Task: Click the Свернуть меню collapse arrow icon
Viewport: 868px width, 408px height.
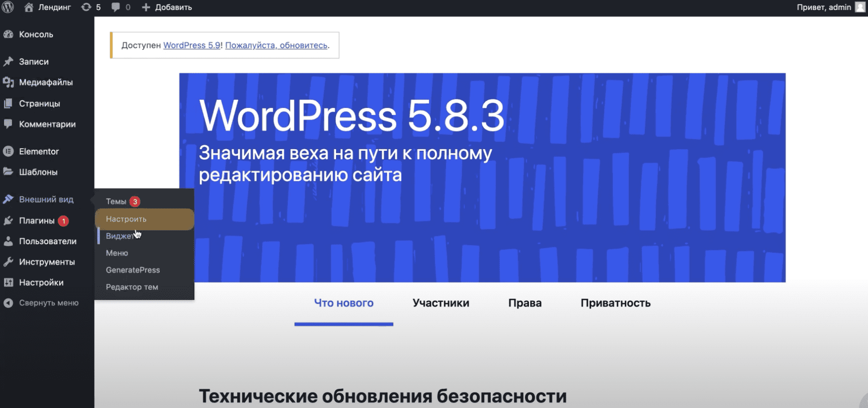Action: click(x=8, y=302)
